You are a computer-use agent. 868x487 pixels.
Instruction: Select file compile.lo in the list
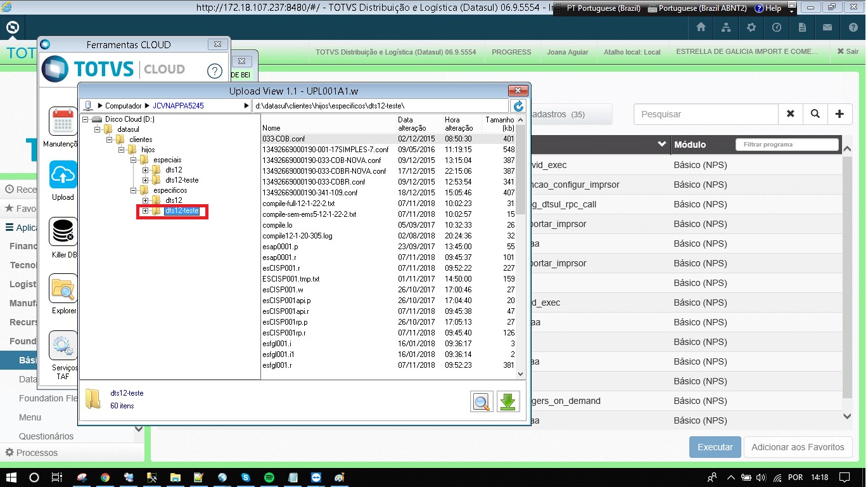[x=277, y=225]
